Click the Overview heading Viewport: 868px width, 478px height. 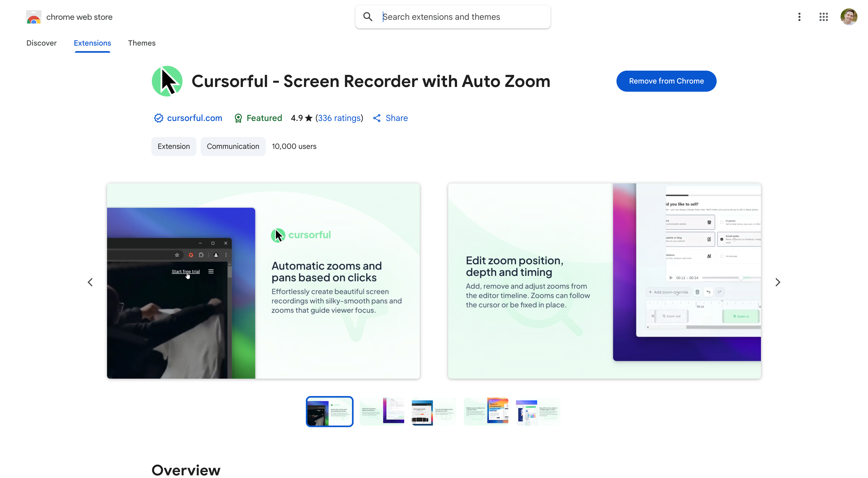coord(186,470)
